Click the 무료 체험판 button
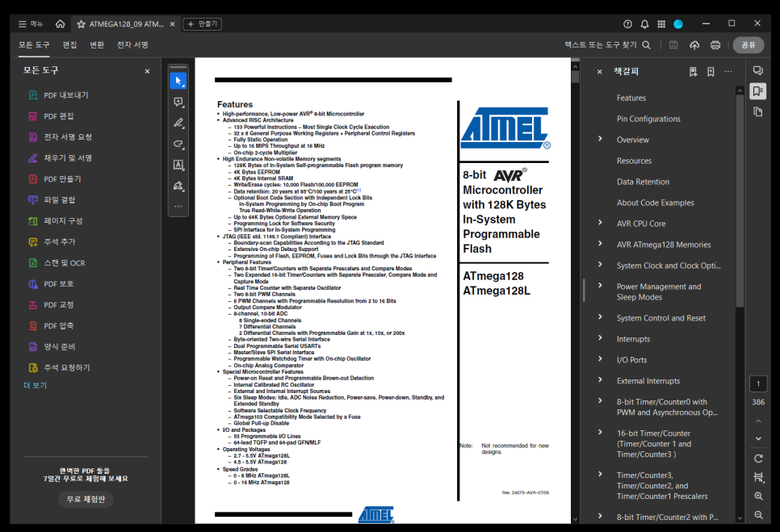Image resolution: width=780 pixels, height=532 pixels. click(86, 499)
